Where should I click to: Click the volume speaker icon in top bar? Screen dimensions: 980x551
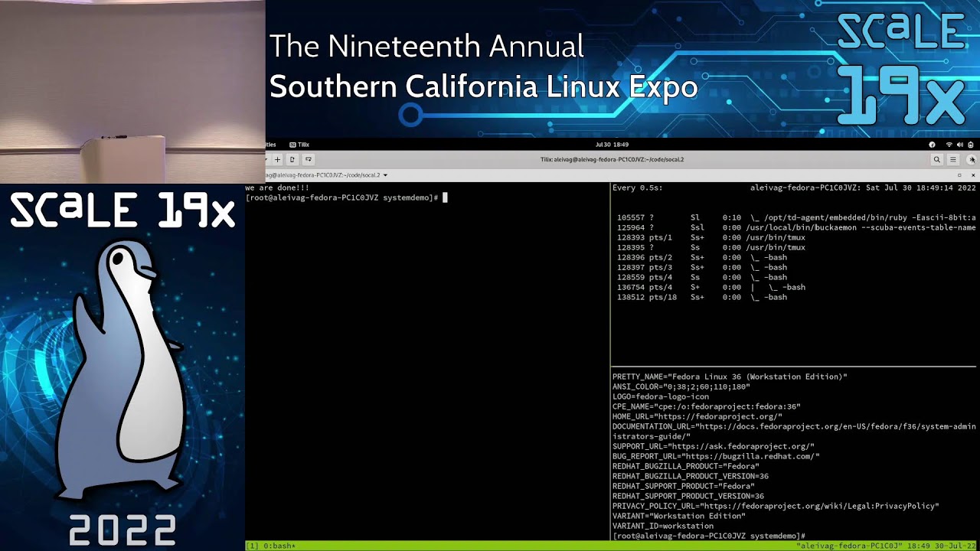[x=960, y=145]
